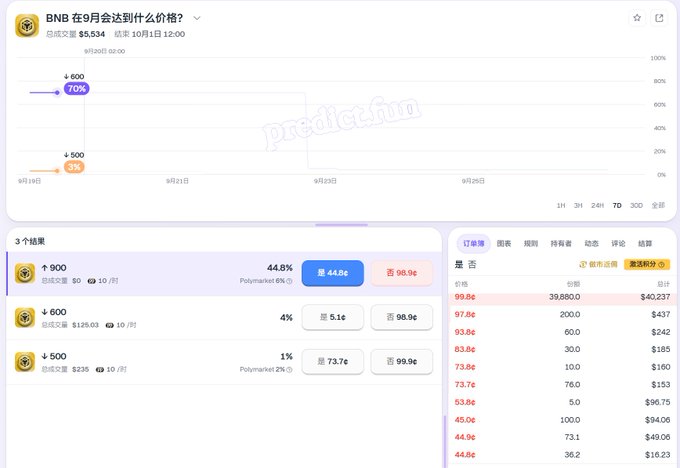Click the 3 个结果 heading

(30, 242)
